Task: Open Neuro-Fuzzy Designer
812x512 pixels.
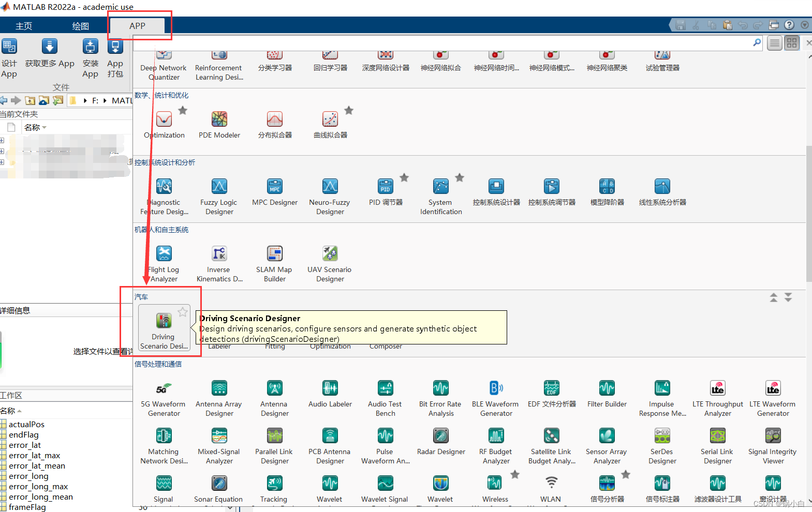Action: 330,197
